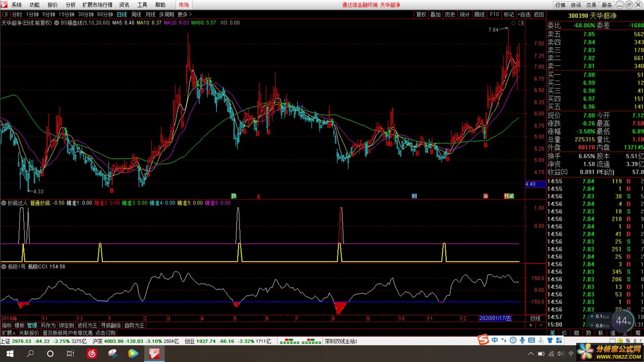Click 复权 toolbar button
This screenshot has width=644, height=362.
pos(421,14)
